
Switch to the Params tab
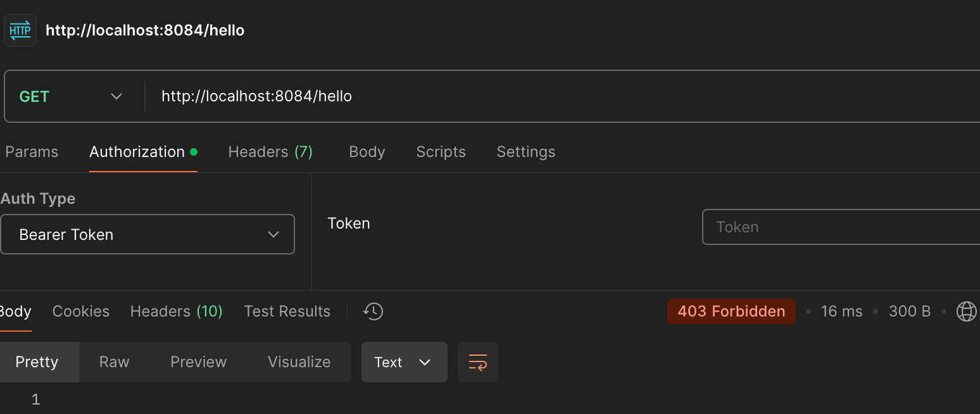pos(32,152)
